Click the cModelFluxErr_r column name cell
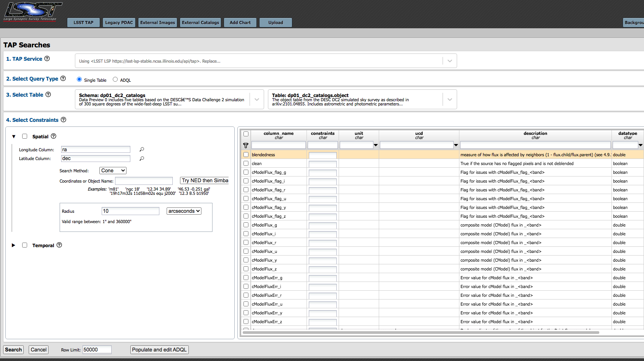 pyautogui.click(x=278, y=295)
